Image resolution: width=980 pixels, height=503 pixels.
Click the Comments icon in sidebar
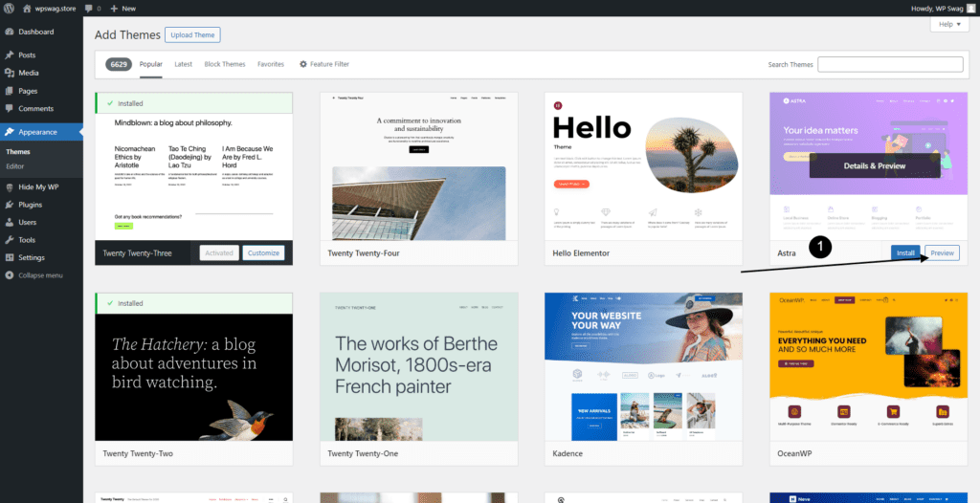tap(10, 108)
